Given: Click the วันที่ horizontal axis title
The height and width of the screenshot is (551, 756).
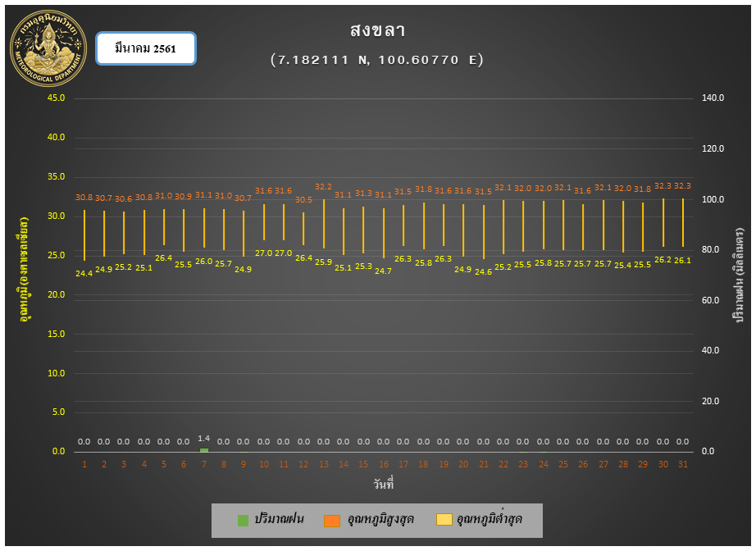Looking at the screenshot, I should [384, 484].
